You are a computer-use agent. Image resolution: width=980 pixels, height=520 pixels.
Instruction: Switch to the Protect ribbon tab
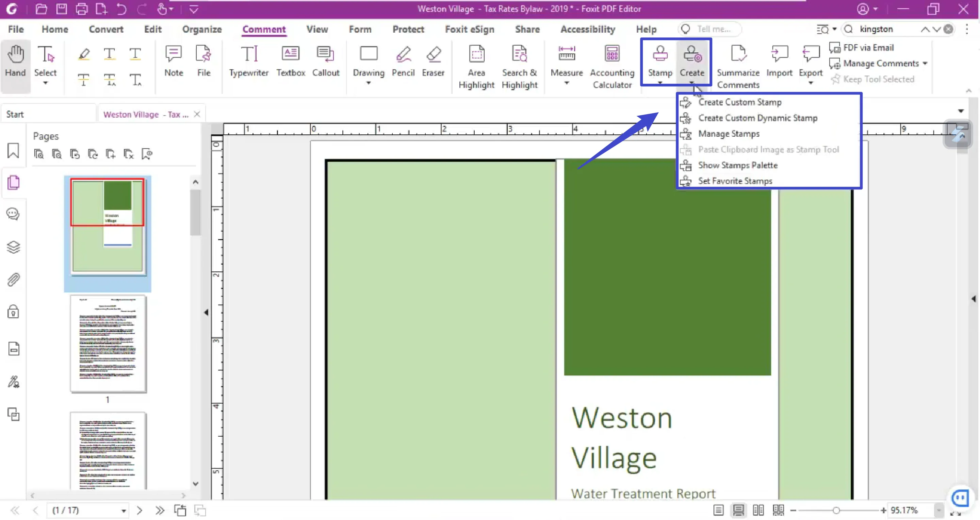click(x=408, y=29)
